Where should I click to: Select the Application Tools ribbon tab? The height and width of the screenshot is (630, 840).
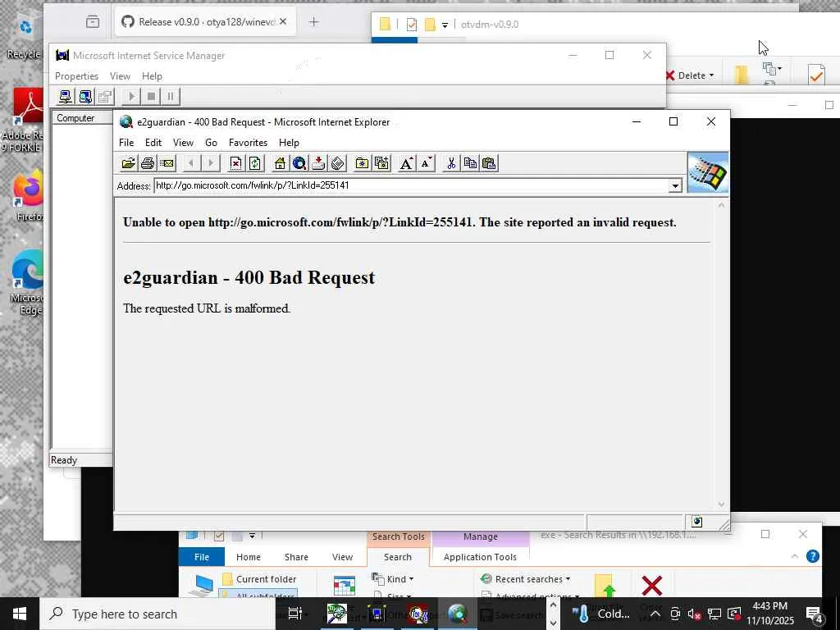click(480, 557)
